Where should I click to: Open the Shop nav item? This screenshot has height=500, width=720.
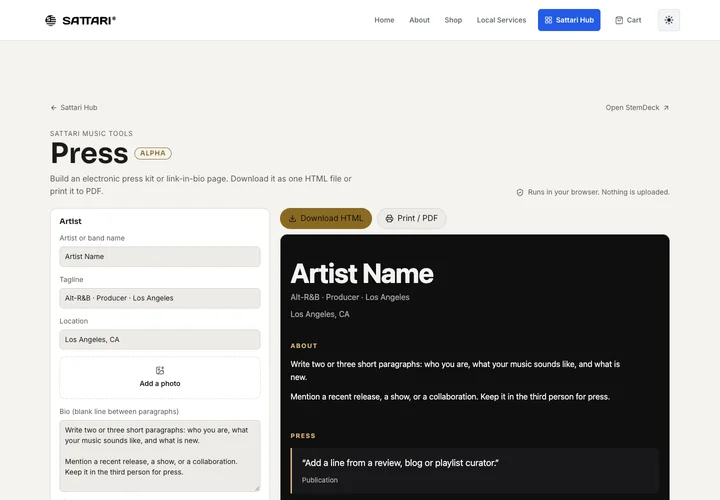point(453,20)
